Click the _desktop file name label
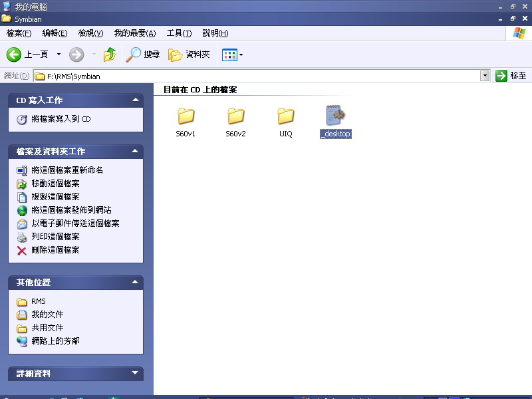This screenshot has height=399, width=532. tap(336, 134)
